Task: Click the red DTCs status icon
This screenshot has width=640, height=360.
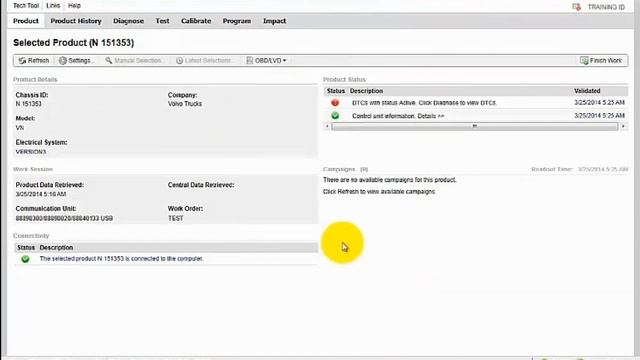Action: point(335,103)
